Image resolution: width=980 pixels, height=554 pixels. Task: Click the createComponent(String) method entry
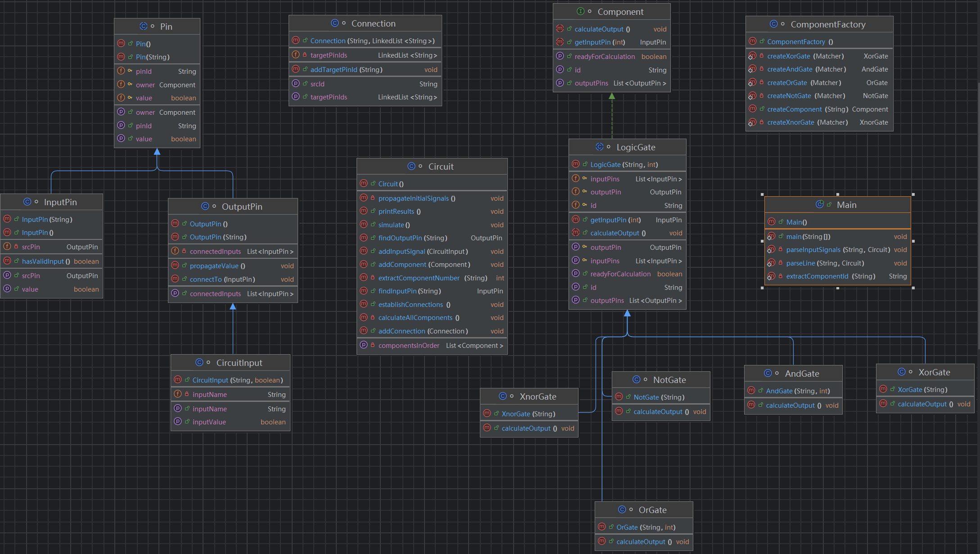coord(795,109)
